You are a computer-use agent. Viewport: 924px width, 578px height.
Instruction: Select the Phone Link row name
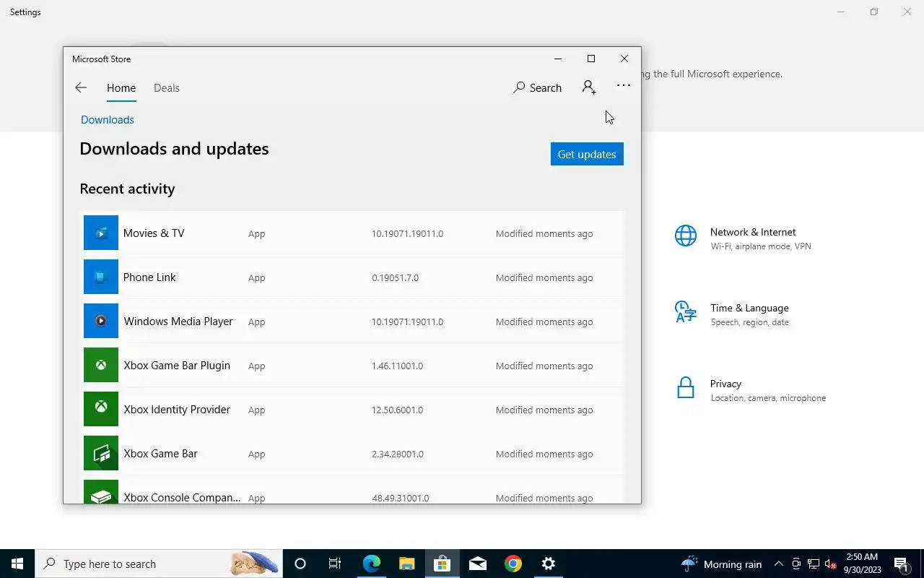point(149,277)
